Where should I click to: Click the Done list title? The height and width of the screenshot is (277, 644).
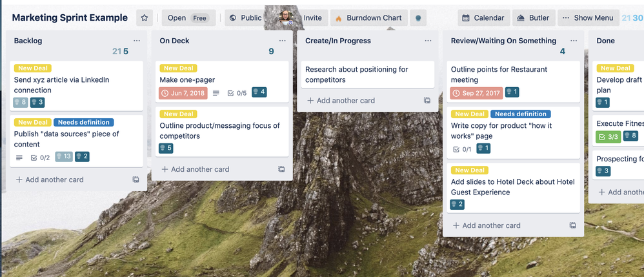[x=606, y=41]
